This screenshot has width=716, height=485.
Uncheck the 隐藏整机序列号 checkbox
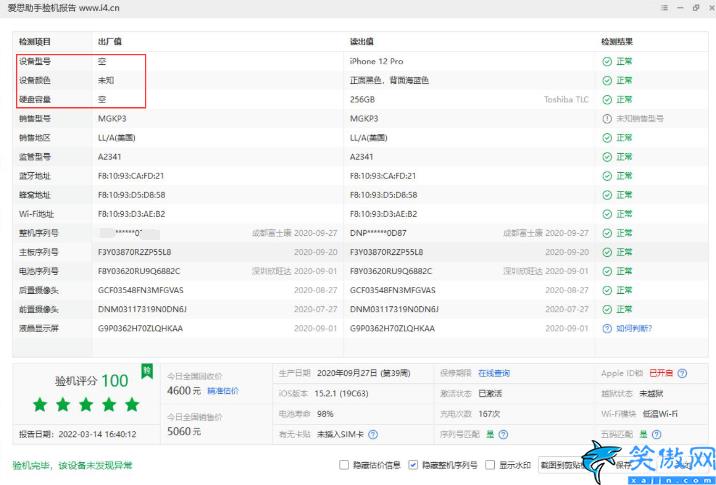pos(413,465)
